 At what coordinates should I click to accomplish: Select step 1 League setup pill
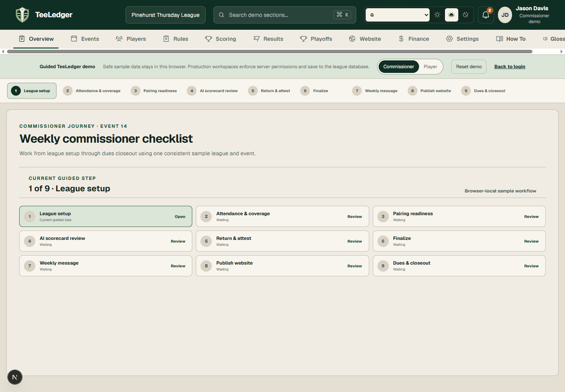click(32, 91)
